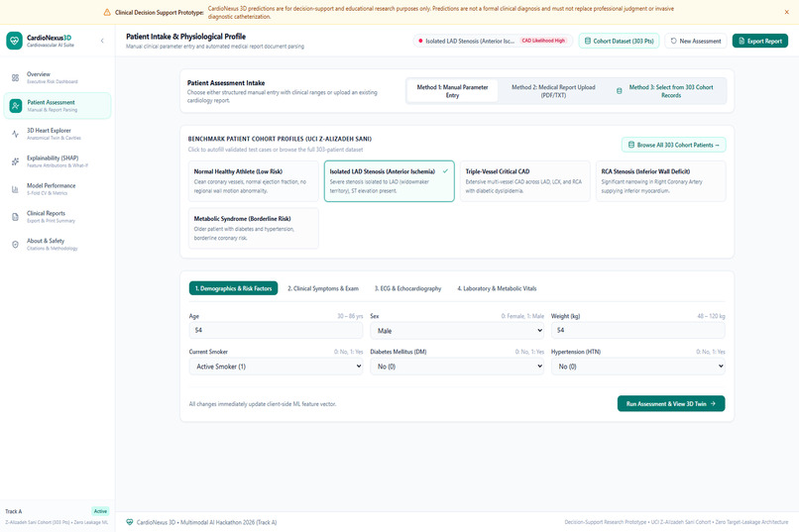Open Explainability (SHAP) page

pos(57,161)
